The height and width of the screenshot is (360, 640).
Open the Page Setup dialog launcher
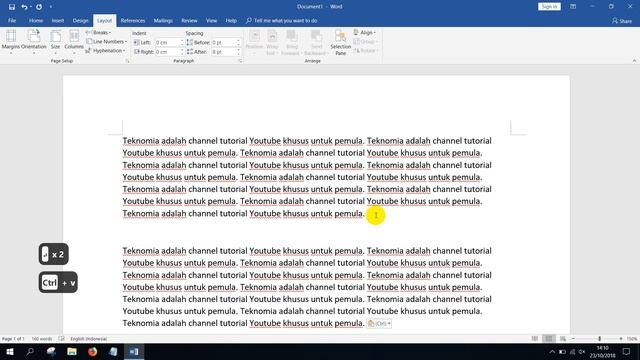point(127,61)
